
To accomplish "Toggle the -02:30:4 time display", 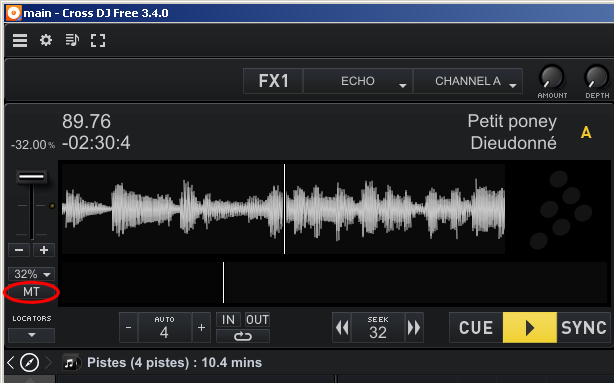I will [96, 143].
